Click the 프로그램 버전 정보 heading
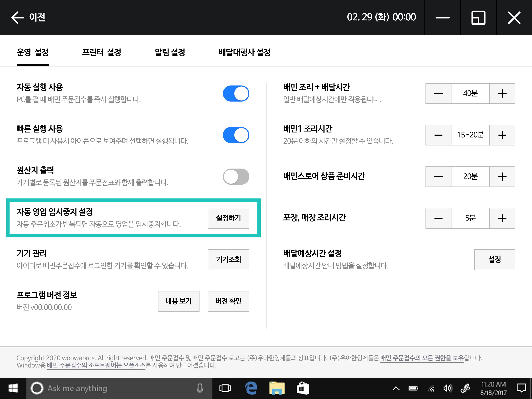 (47, 295)
